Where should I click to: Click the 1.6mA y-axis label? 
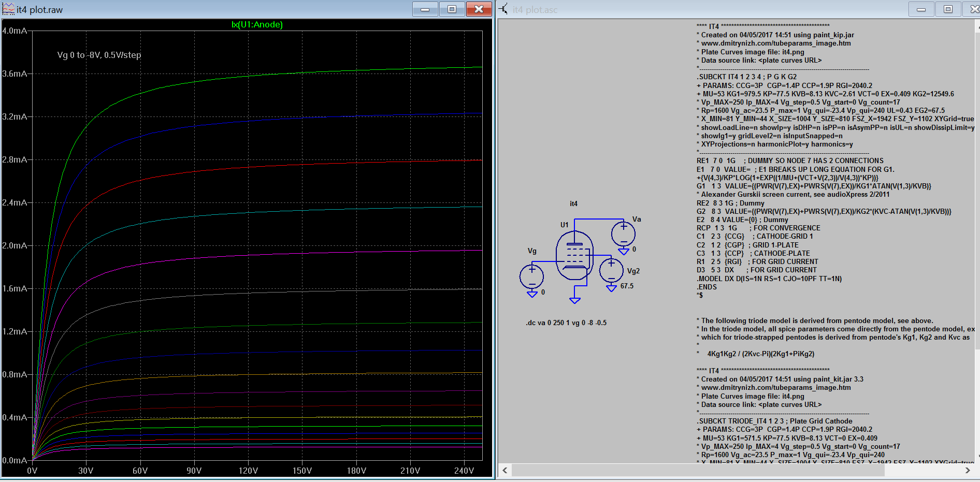(x=15, y=288)
